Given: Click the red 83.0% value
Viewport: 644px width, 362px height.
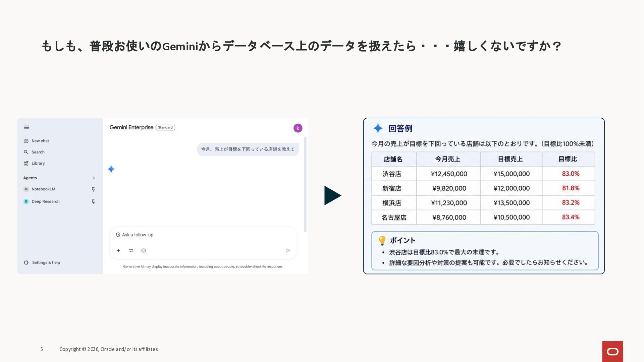Looking at the screenshot, I should (571, 174).
